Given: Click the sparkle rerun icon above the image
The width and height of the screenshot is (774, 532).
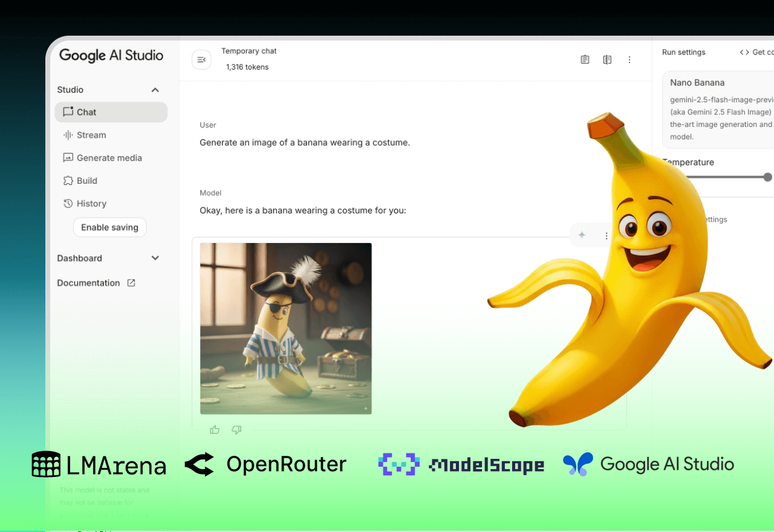Looking at the screenshot, I should (582, 235).
